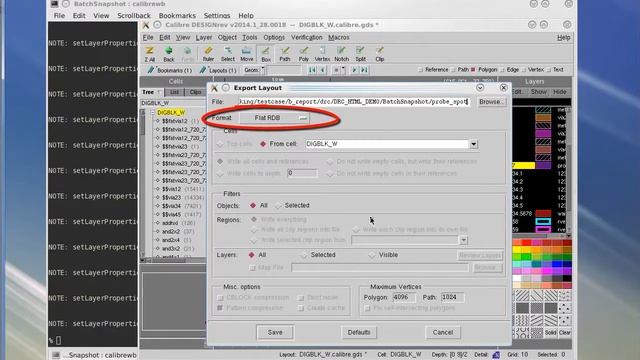This screenshot has width=640, height=360.
Task: Activate the Select tool
Action: (228, 54)
